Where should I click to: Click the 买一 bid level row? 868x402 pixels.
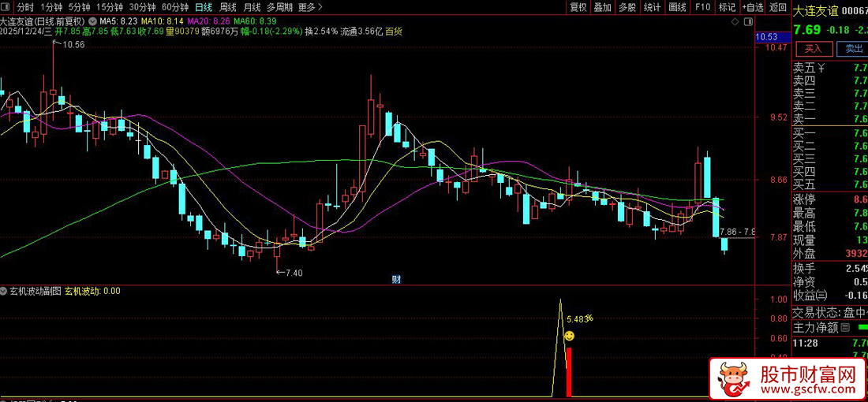click(830, 133)
